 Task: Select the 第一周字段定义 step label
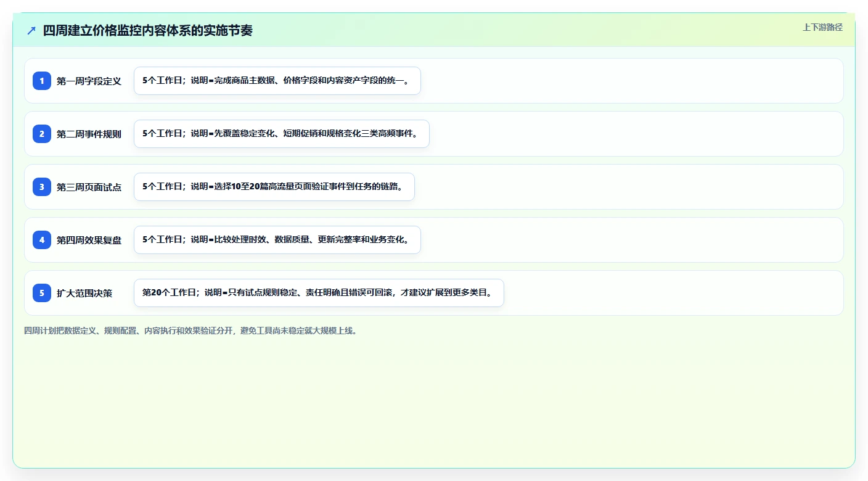click(89, 81)
